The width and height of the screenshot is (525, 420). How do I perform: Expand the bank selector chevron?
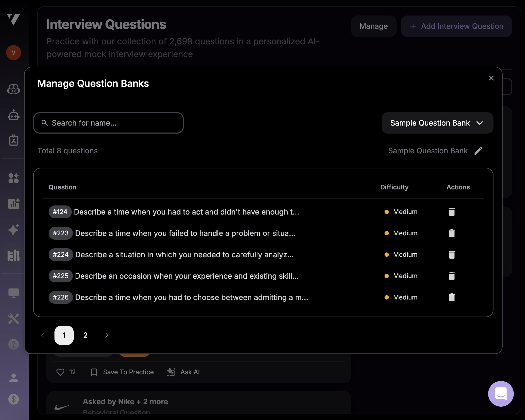pos(480,123)
